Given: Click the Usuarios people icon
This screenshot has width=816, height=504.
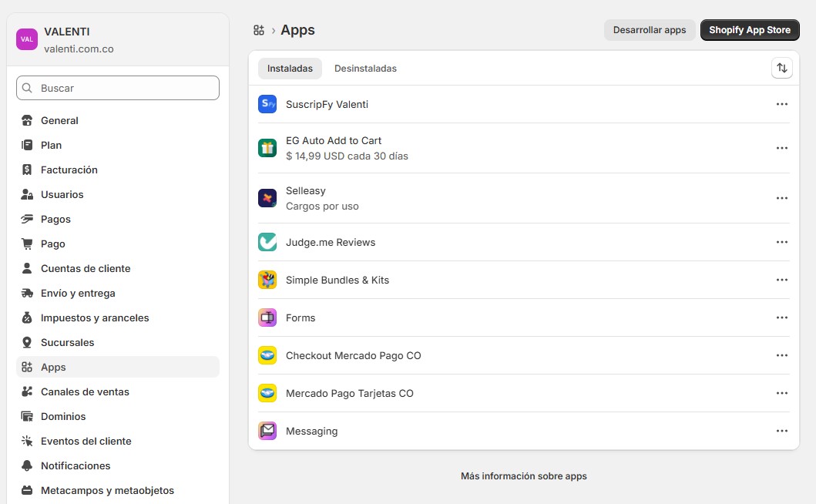Looking at the screenshot, I should click(x=27, y=194).
